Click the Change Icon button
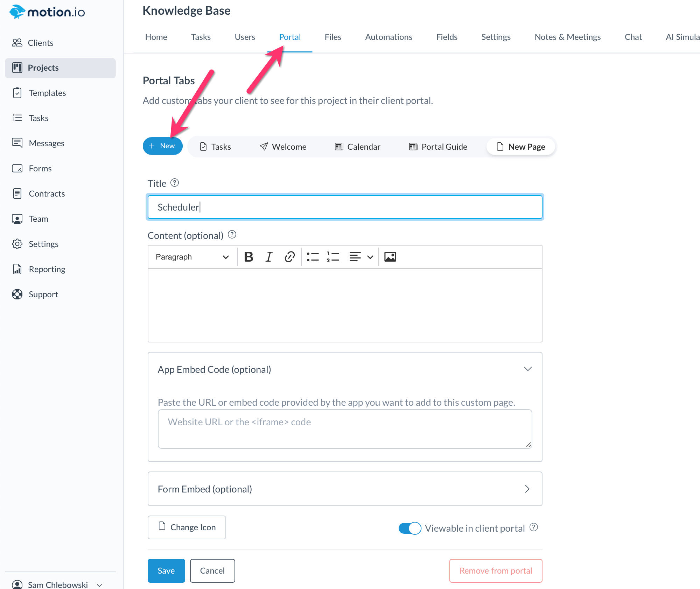700x589 pixels. point(187,527)
